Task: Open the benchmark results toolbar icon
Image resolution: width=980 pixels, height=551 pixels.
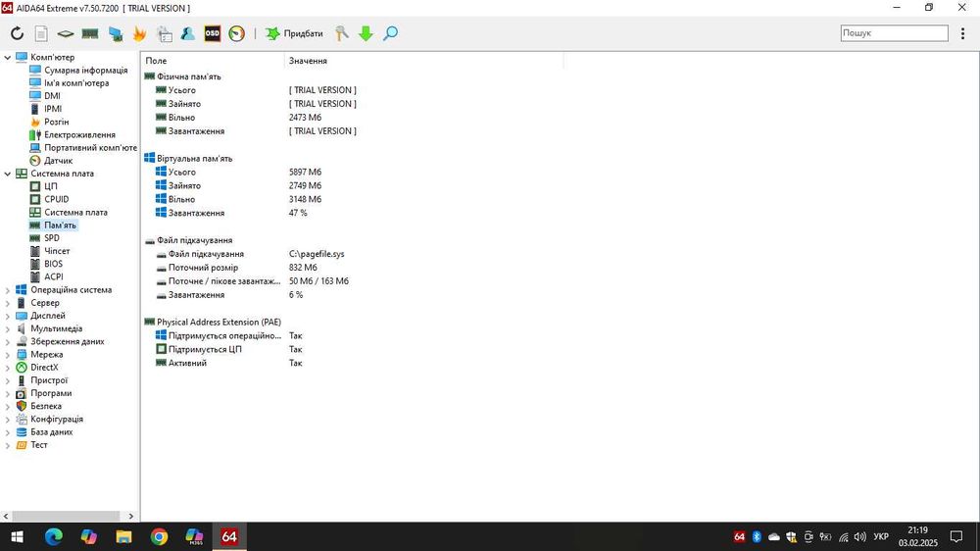Action: pyautogui.click(x=165, y=33)
